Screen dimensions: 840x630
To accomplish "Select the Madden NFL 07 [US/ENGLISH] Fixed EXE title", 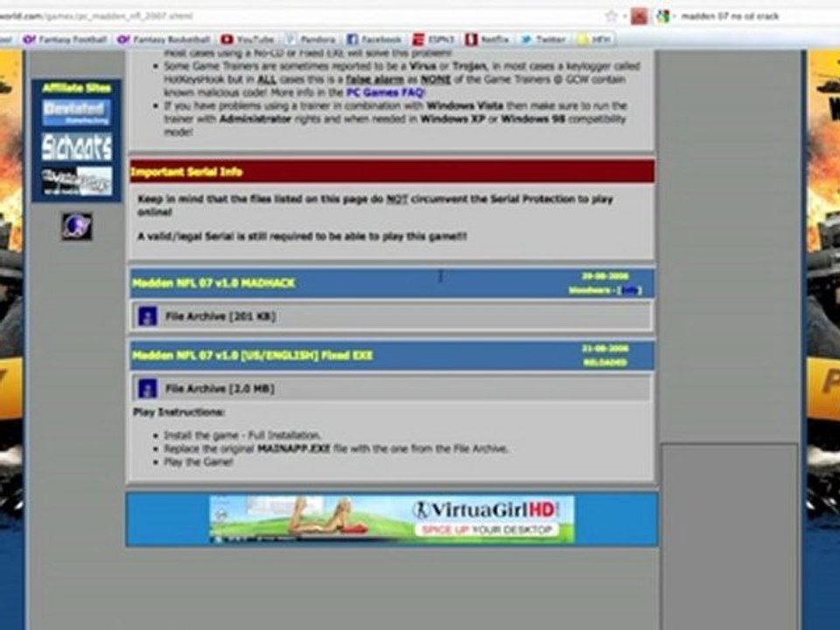I will click(x=252, y=355).
